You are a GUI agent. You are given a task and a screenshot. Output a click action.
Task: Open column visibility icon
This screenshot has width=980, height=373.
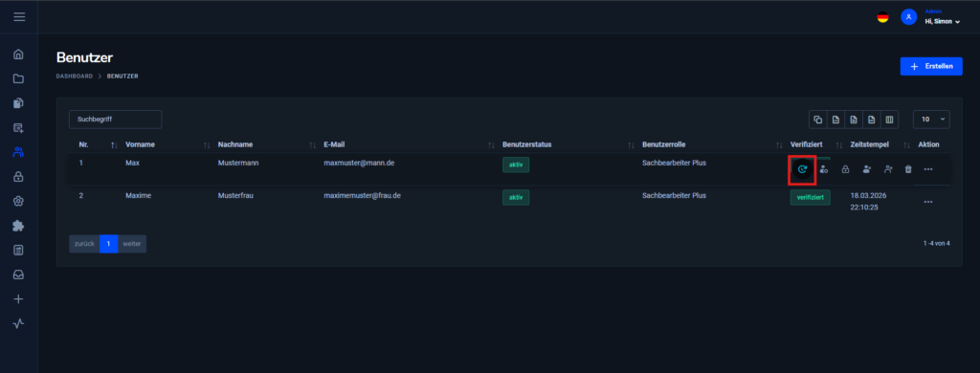tap(889, 120)
